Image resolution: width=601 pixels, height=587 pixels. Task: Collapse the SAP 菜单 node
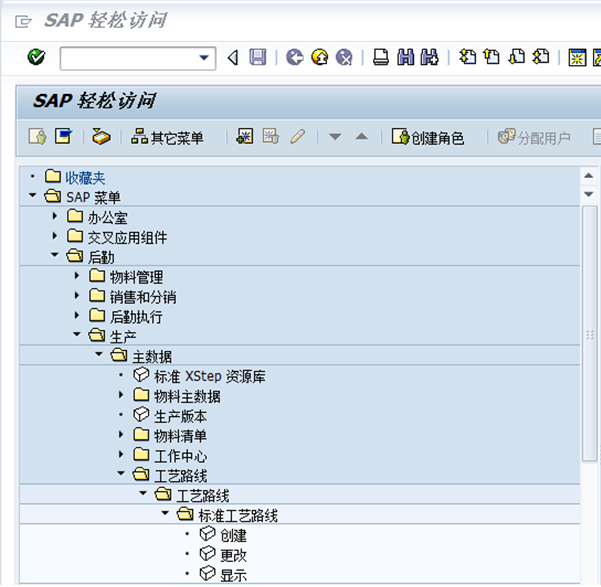33,196
